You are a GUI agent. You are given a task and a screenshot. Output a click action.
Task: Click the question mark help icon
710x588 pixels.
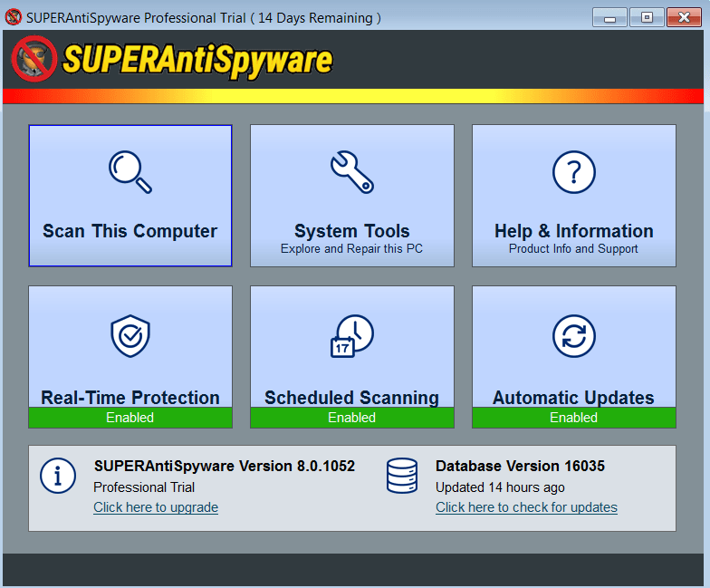click(574, 172)
